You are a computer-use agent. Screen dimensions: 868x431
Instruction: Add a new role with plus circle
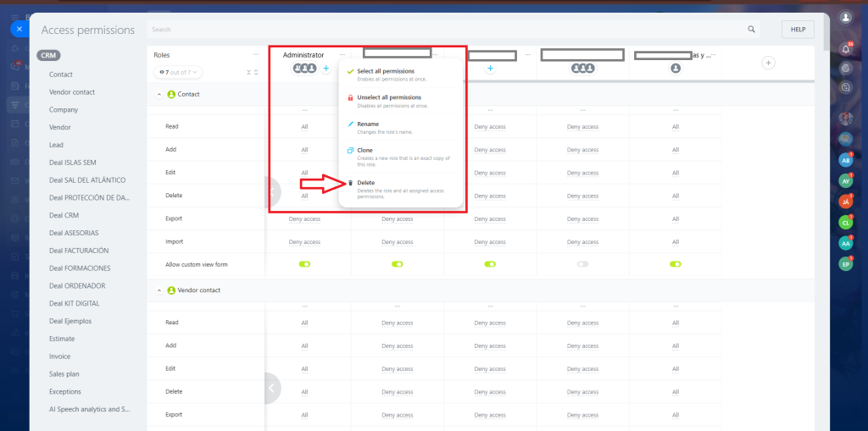[x=768, y=63]
